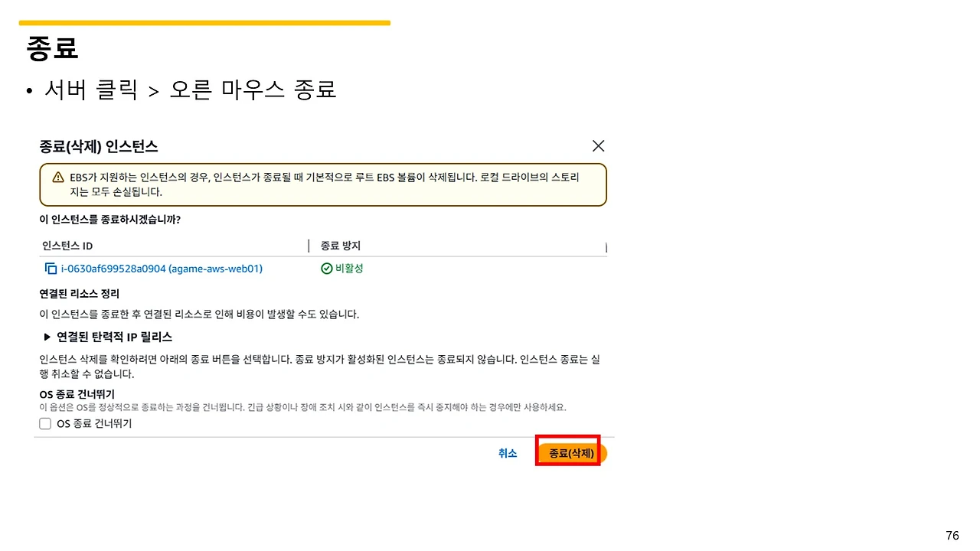The image size is (980, 551).
Task: Click the yellow EBS warning message box
Action: click(x=322, y=184)
